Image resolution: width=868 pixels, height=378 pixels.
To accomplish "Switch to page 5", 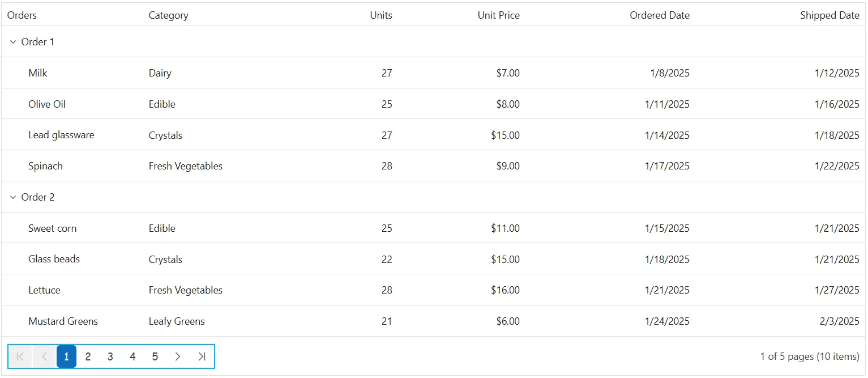I will [x=155, y=356].
